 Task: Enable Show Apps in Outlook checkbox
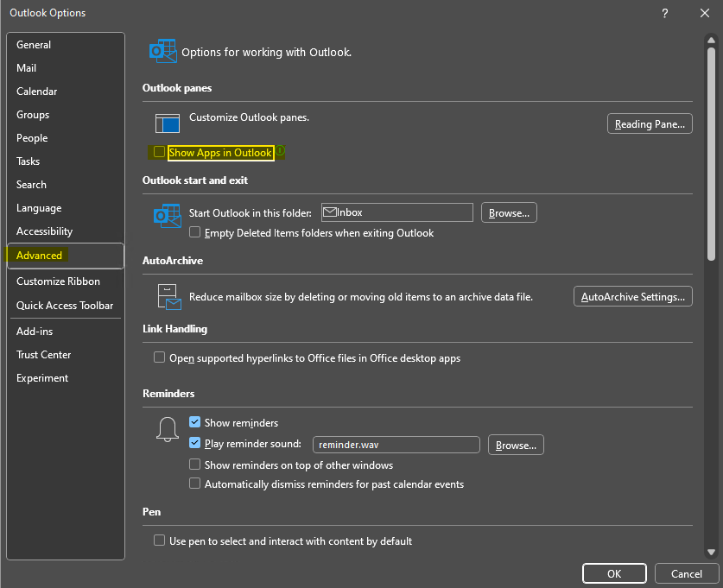pos(159,152)
